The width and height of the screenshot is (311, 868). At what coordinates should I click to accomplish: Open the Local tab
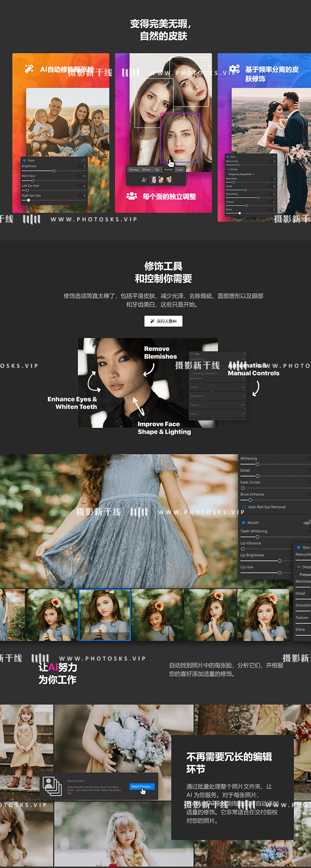(179, 170)
